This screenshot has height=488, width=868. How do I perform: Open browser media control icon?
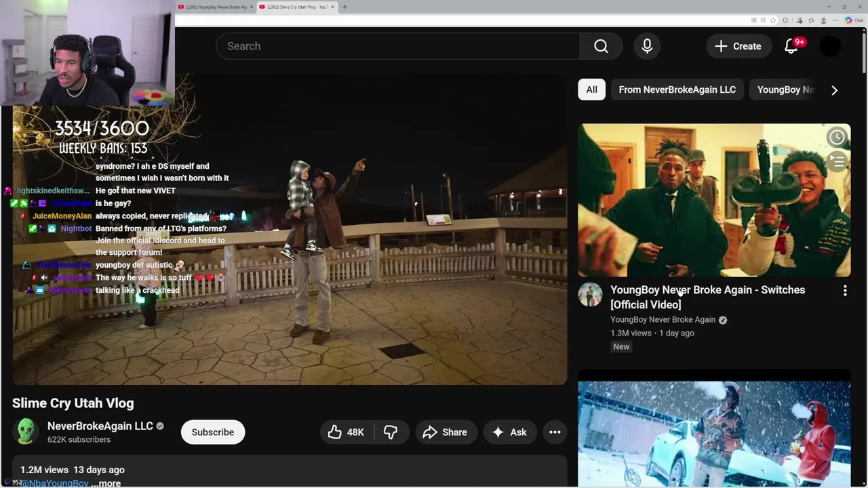(799, 20)
